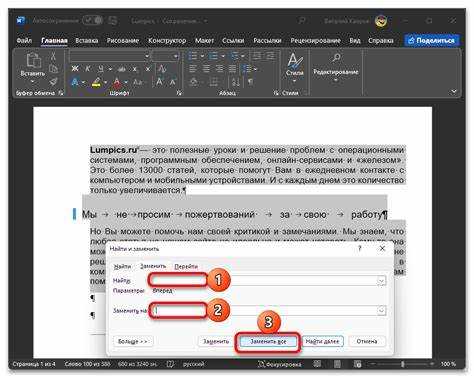
Task: Click the Отмена button
Action: point(367,341)
